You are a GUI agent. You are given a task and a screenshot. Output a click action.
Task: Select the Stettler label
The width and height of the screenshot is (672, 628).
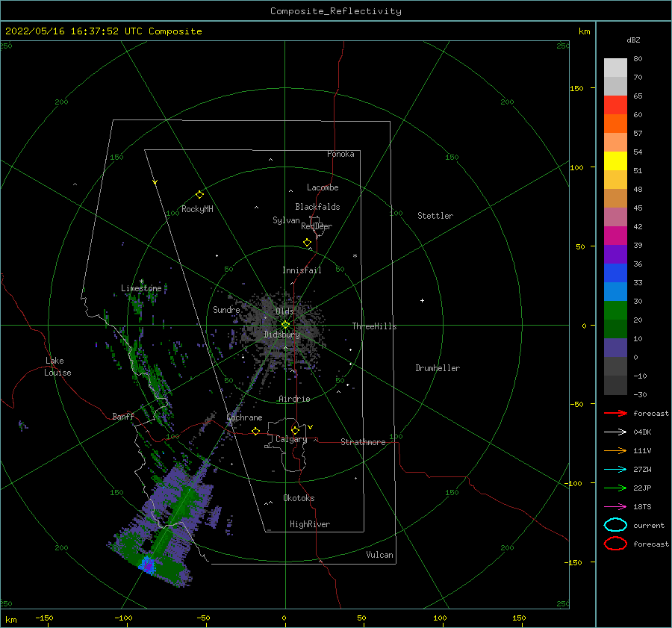point(435,216)
